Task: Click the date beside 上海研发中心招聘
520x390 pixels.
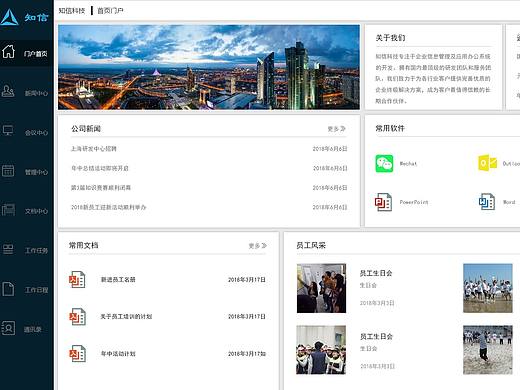Action: point(330,149)
